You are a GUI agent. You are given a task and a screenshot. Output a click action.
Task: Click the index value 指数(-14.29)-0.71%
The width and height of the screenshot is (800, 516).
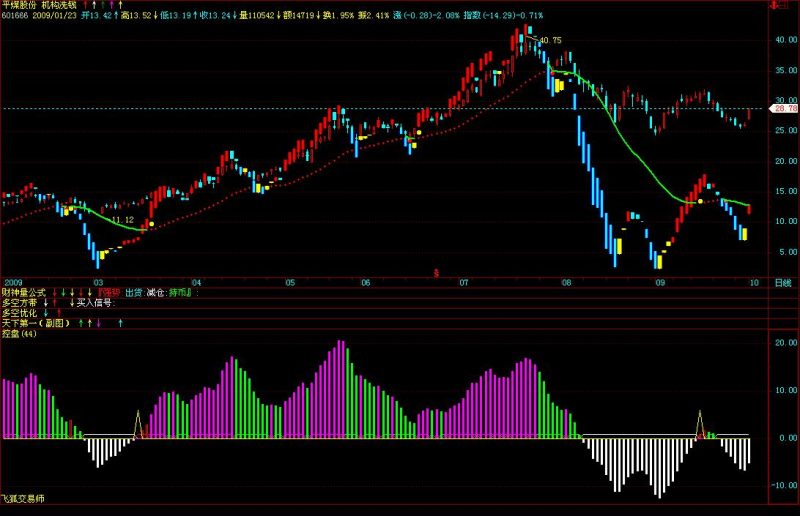coord(503,15)
